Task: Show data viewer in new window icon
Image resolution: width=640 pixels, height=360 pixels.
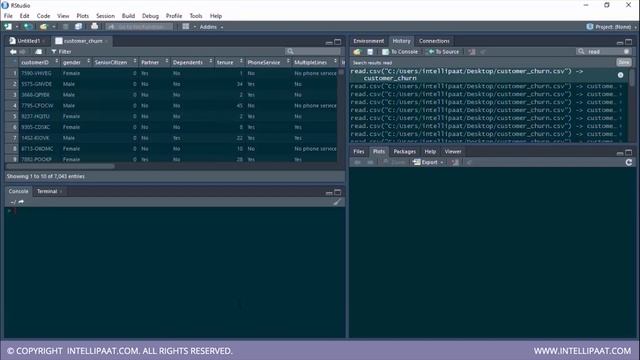Action: [38, 52]
